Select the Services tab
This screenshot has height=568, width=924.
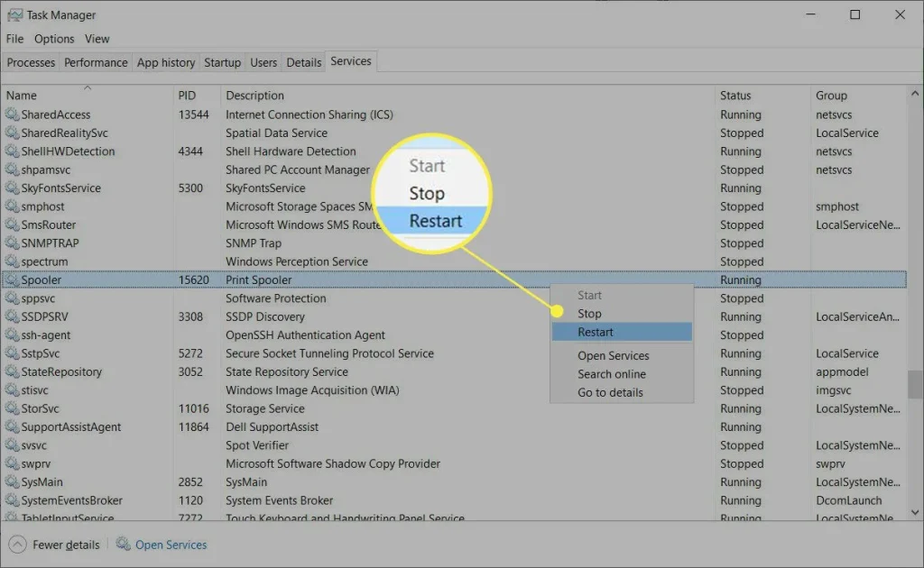(x=351, y=61)
